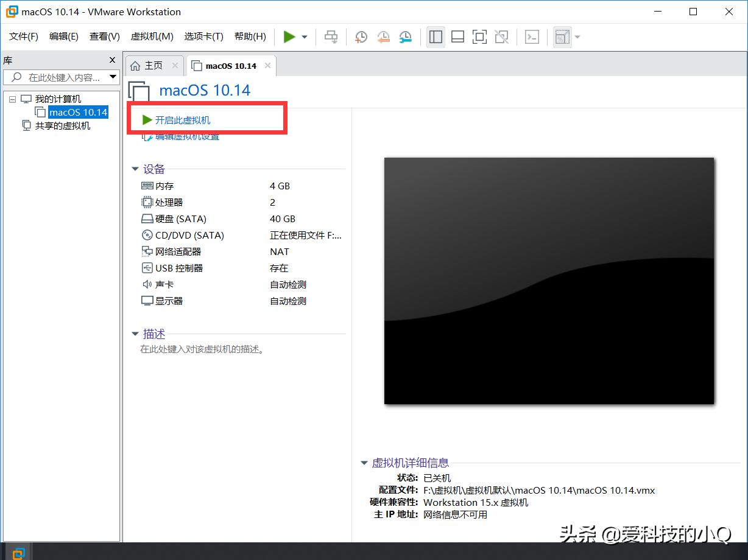Show or hide the thumbnail bar
This screenshot has height=560, width=748.
click(457, 37)
